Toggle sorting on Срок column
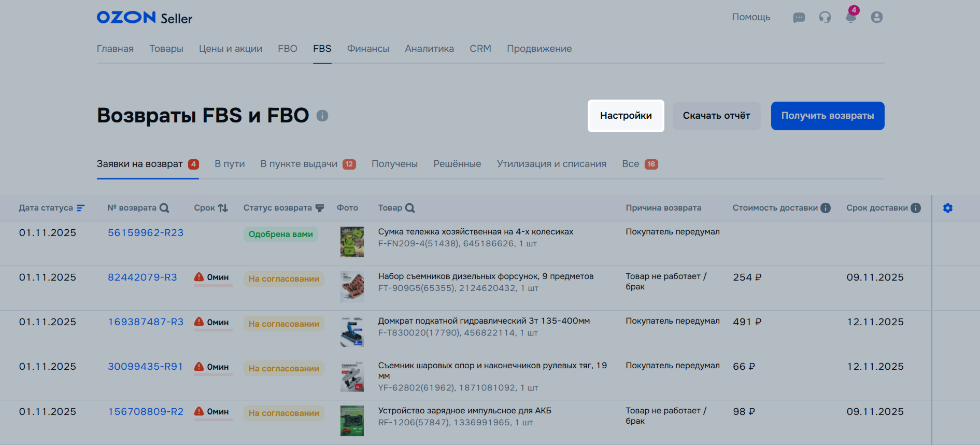The image size is (980, 445). [223, 208]
